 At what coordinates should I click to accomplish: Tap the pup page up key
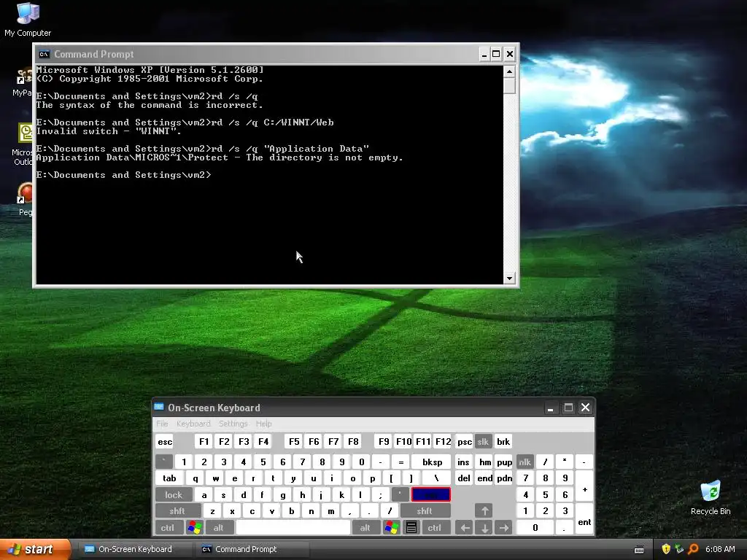click(x=505, y=462)
